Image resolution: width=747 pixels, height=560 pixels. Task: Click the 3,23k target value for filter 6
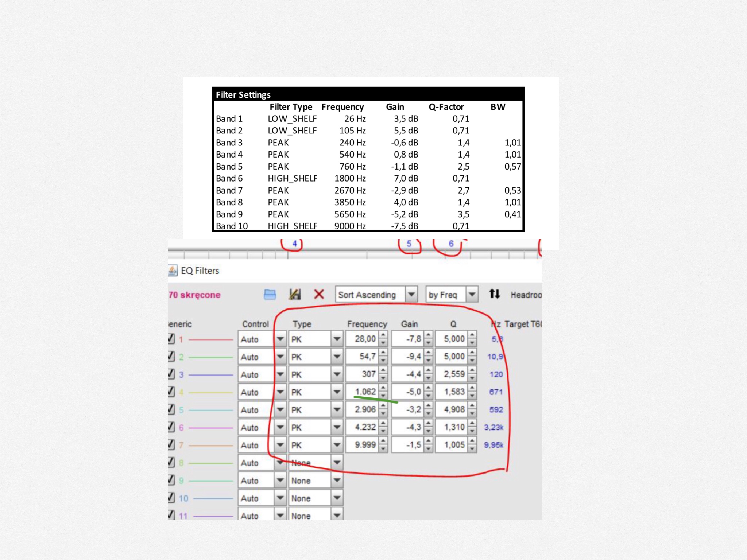coord(494,427)
